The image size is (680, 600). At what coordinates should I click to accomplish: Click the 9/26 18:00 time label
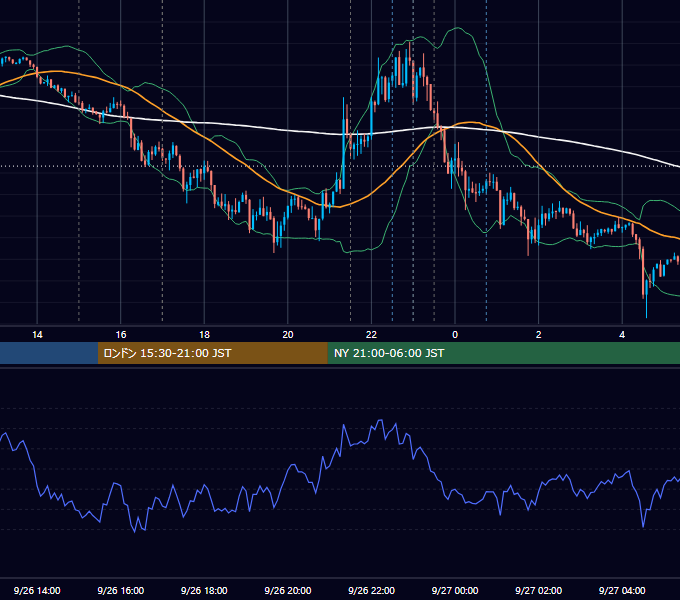click(204, 590)
